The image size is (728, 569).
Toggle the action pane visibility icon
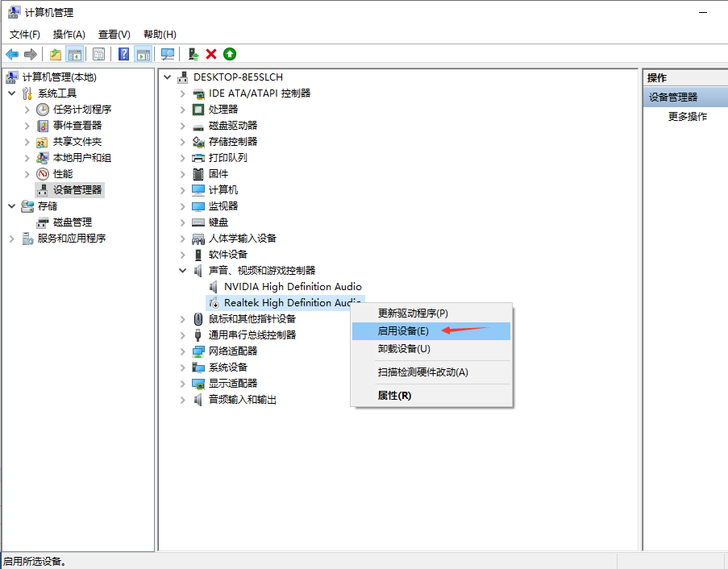[x=142, y=54]
